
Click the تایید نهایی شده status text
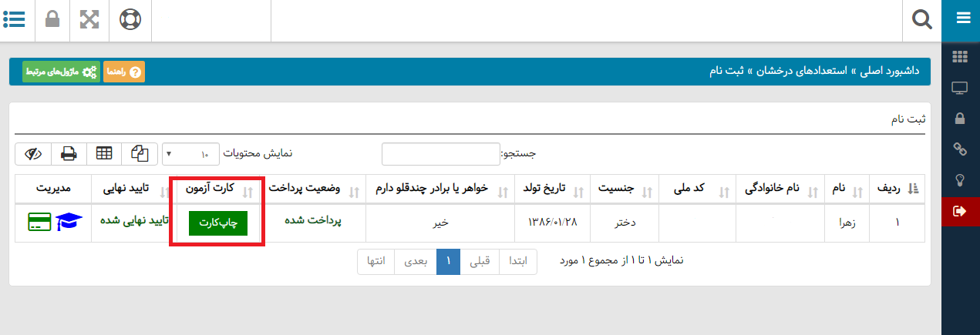(x=134, y=219)
